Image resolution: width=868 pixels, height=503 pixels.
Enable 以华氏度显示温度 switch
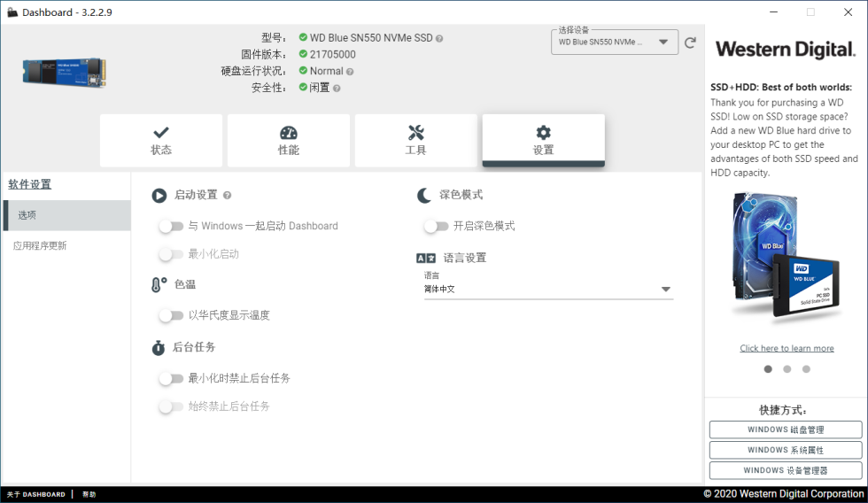170,315
